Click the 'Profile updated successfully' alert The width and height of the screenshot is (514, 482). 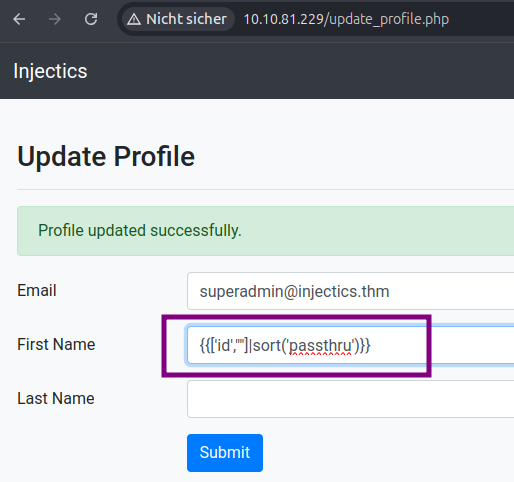tap(265, 231)
